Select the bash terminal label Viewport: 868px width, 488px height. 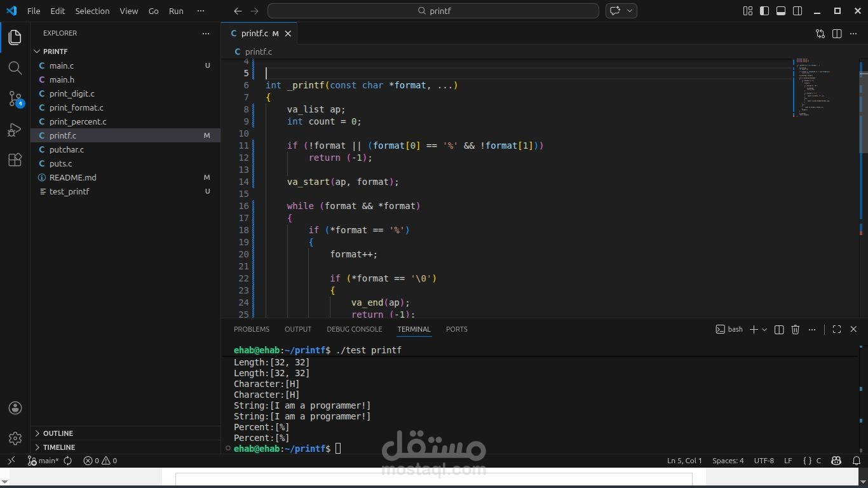point(729,329)
